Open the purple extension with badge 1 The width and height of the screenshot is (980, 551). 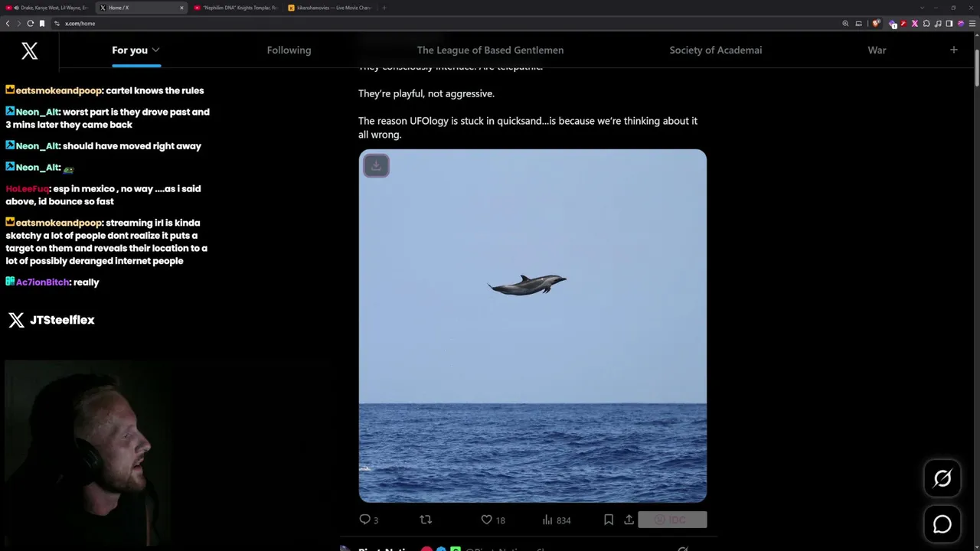point(893,24)
